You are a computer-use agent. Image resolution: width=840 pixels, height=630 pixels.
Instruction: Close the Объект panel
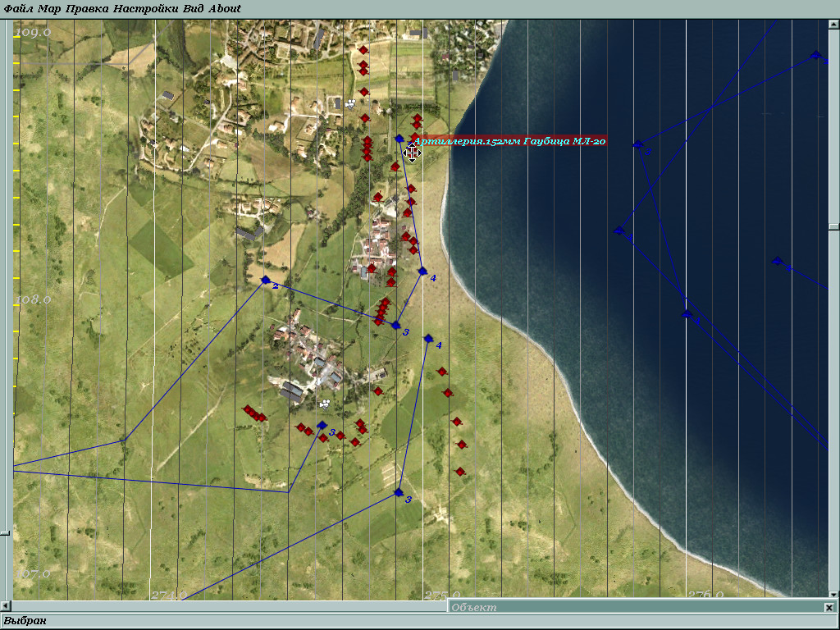tap(830, 608)
